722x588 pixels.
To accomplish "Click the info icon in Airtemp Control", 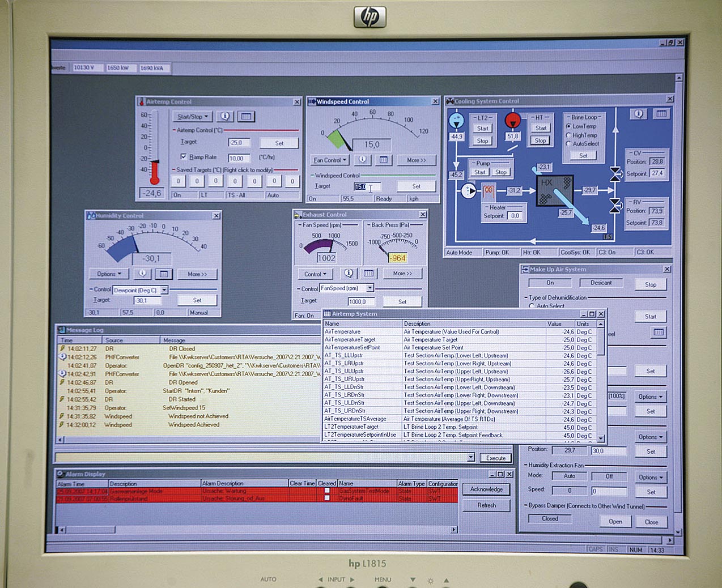I will (x=225, y=116).
